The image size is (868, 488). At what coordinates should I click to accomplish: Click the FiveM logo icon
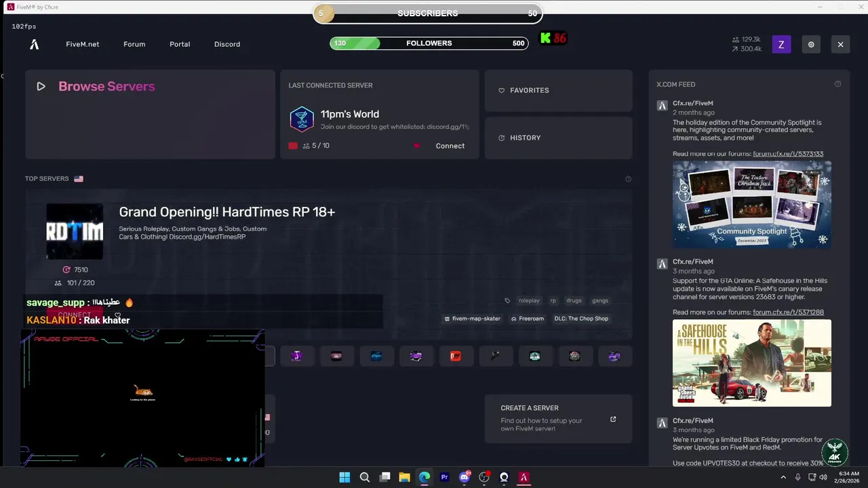point(34,44)
